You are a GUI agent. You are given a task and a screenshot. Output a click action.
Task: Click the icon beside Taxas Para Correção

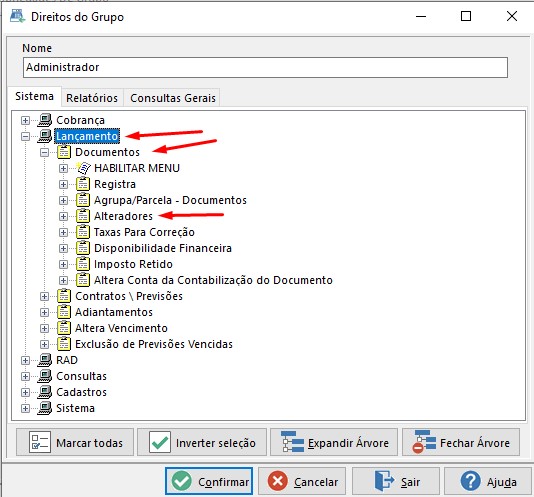click(83, 232)
